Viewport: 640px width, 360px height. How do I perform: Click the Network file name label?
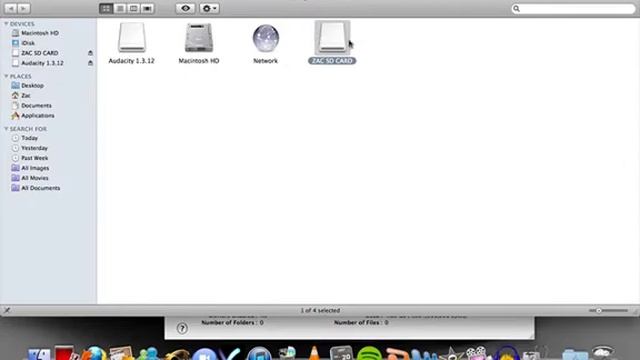point(265,61)
